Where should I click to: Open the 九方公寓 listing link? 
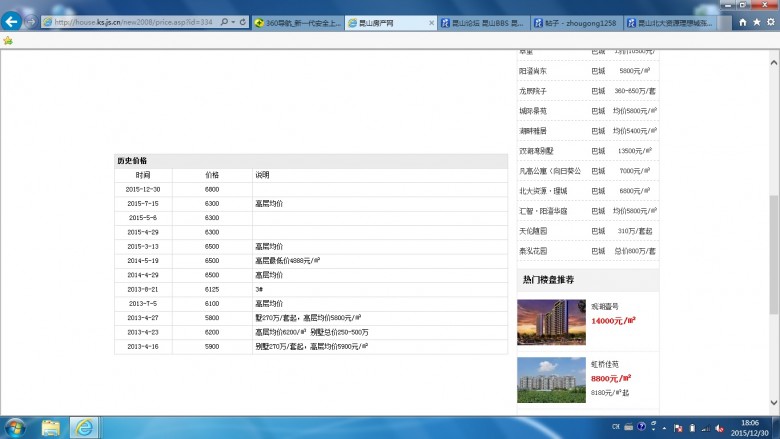[549, 170]
